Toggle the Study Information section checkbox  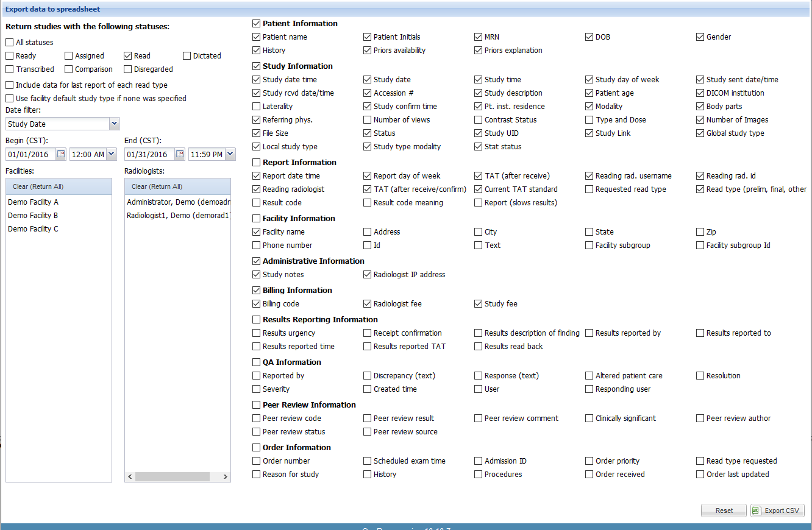click(x=256, y=66)
